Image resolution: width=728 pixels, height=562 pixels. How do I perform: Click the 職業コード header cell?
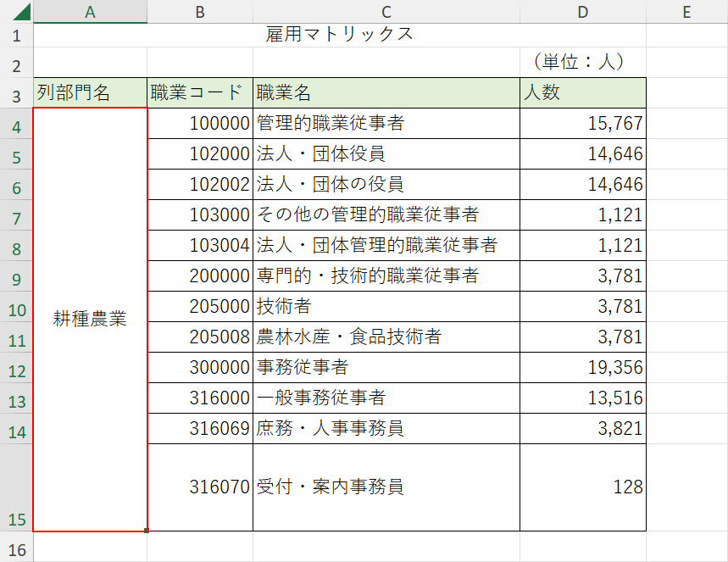199,93
